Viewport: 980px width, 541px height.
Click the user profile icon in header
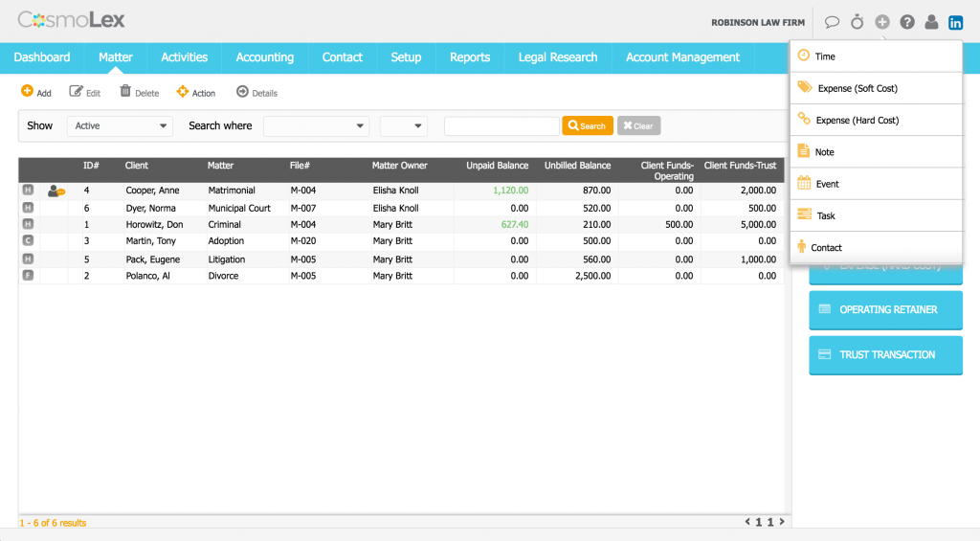[x=931, y=22]
